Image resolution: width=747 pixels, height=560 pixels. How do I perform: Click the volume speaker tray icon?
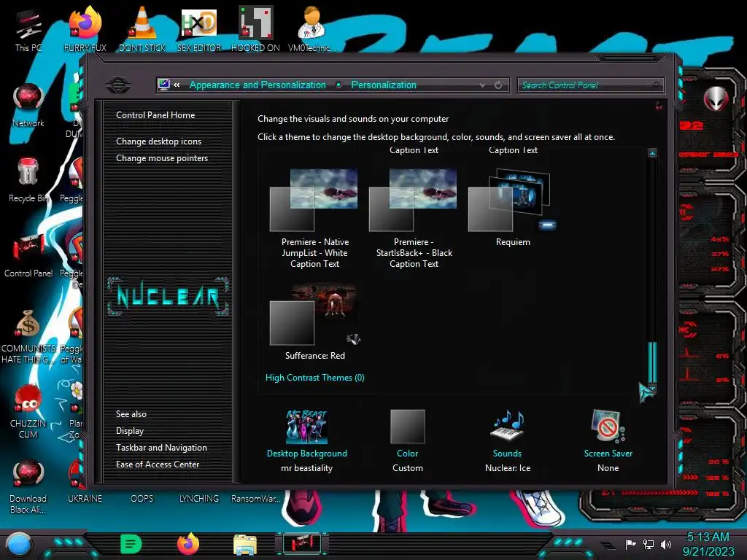pyautogui.click(x=666, y=544)
